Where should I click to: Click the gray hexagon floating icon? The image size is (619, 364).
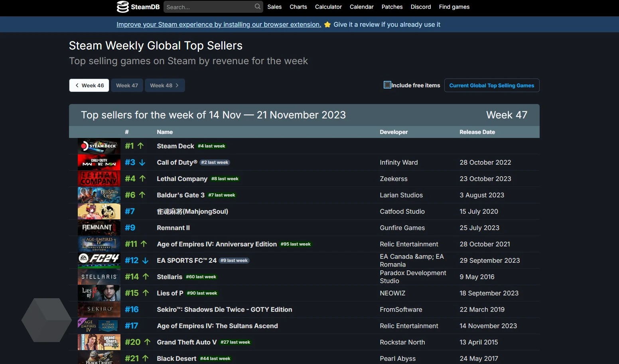coord(47,320)
